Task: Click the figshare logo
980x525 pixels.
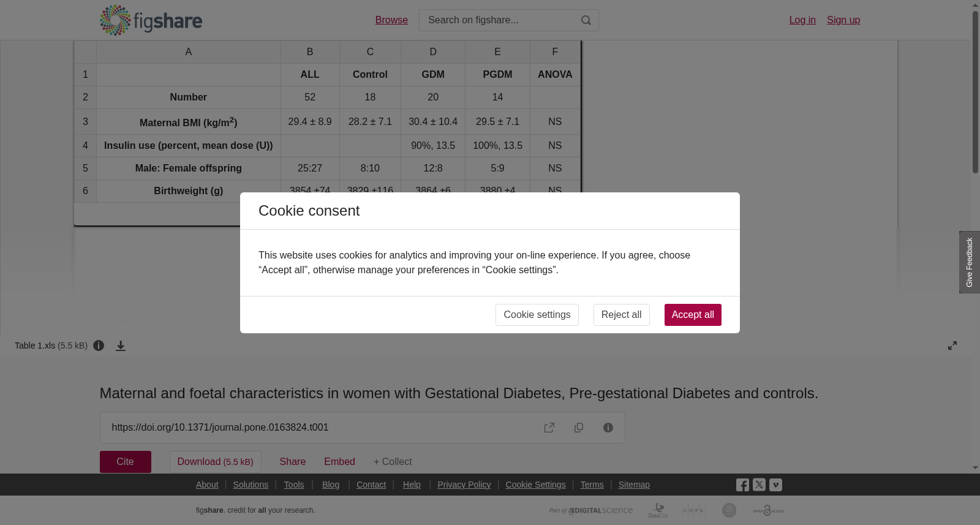Action: coord(151,20)
